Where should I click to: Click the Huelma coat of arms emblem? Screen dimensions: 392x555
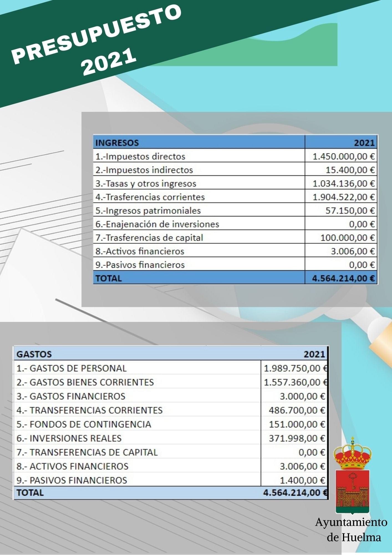352,475
